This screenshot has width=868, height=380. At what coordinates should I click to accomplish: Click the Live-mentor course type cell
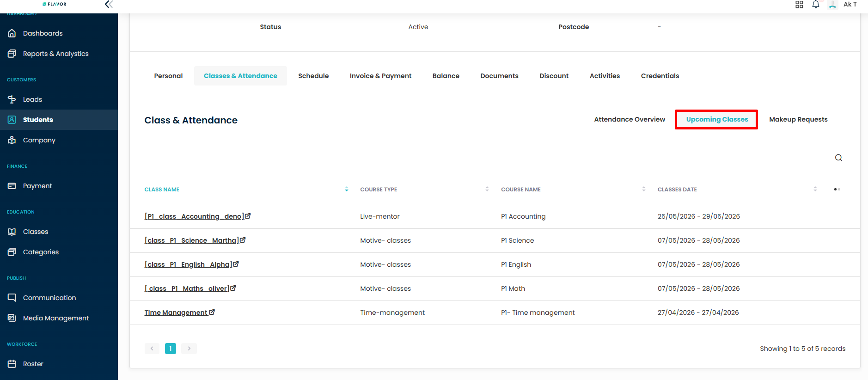[x=380, y=216]
